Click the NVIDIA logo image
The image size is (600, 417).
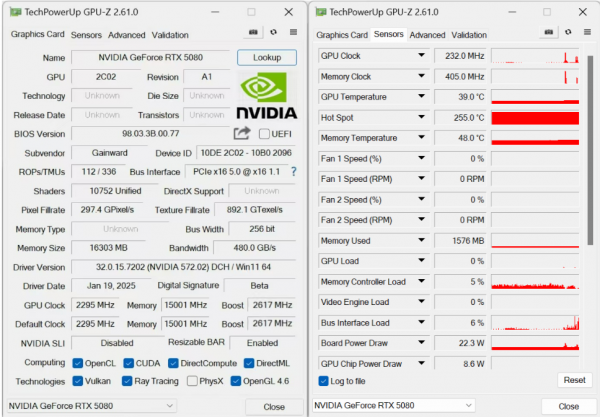tap(267, 95)
